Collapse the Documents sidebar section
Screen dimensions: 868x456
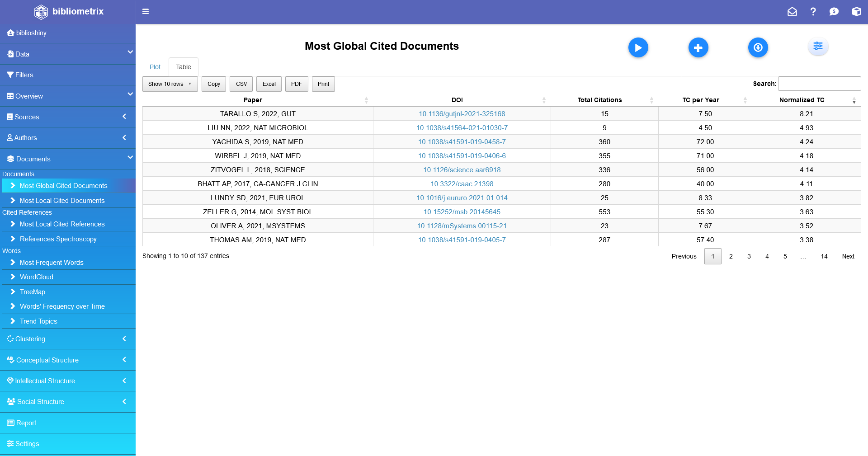[x=68, y=159]
